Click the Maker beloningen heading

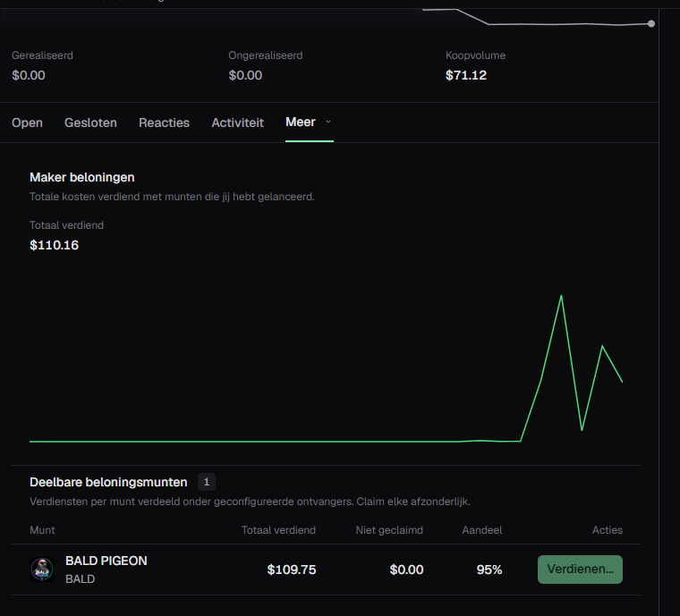click(82, 178)
